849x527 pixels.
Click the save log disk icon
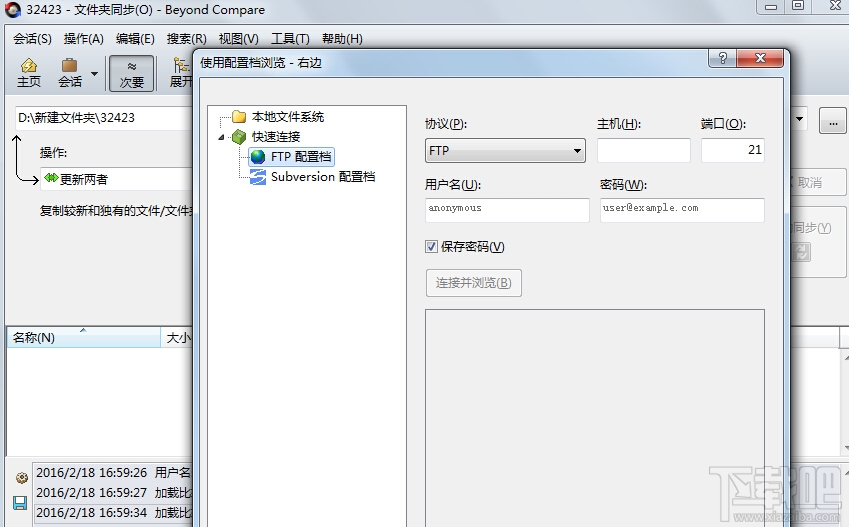(20, 503)
